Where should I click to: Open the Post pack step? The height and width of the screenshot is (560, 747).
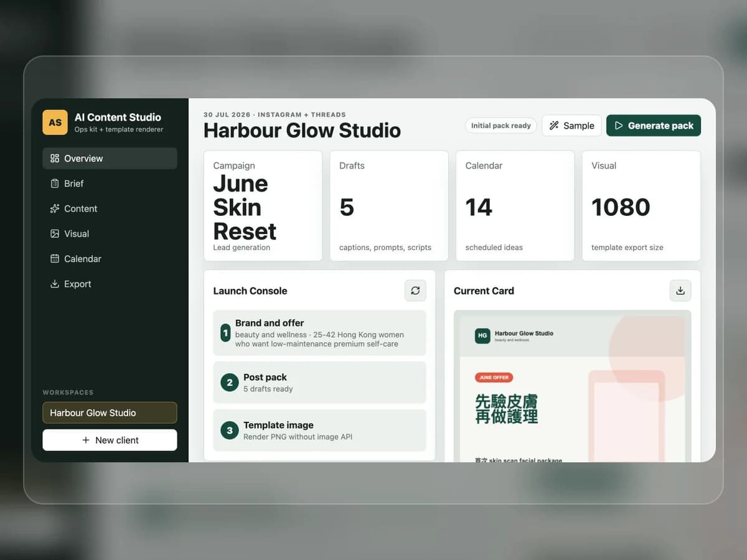coord(319,383)
